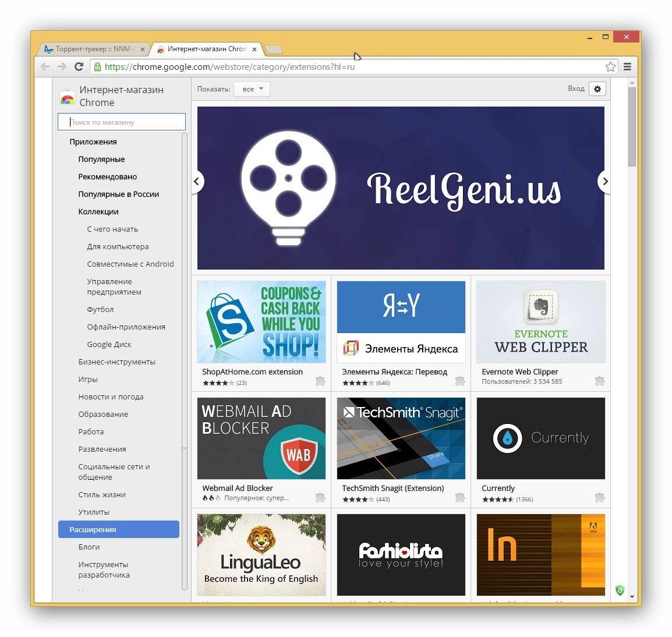The width and height of the screenshot is (672, 637).
Task: Browse the Стиль жизни category
Action: point(102,495)
